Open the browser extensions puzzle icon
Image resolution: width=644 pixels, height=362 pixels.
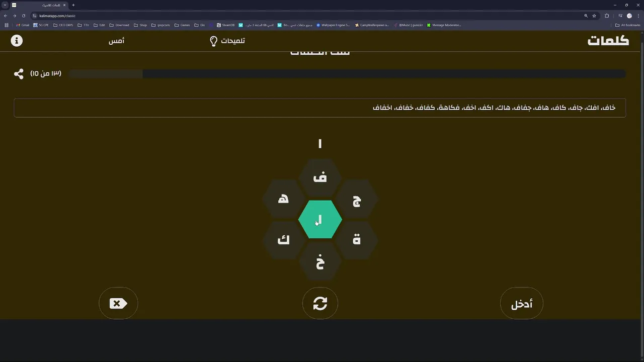tap(607, 16)
